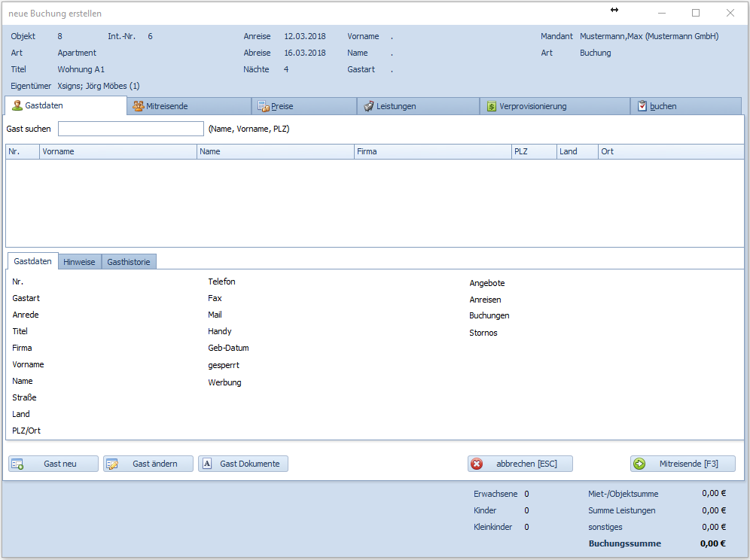Click the departure date 16.03.2018
This screenshot has width=750, height=560.
pos(305,53)
